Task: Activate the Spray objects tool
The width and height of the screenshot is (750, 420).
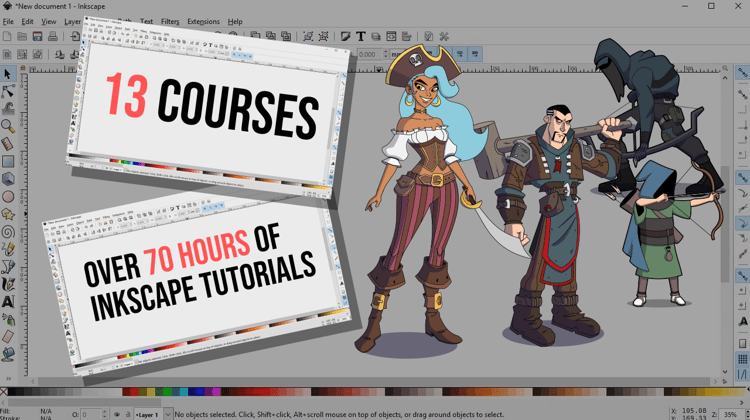Action: click(8, 320)
